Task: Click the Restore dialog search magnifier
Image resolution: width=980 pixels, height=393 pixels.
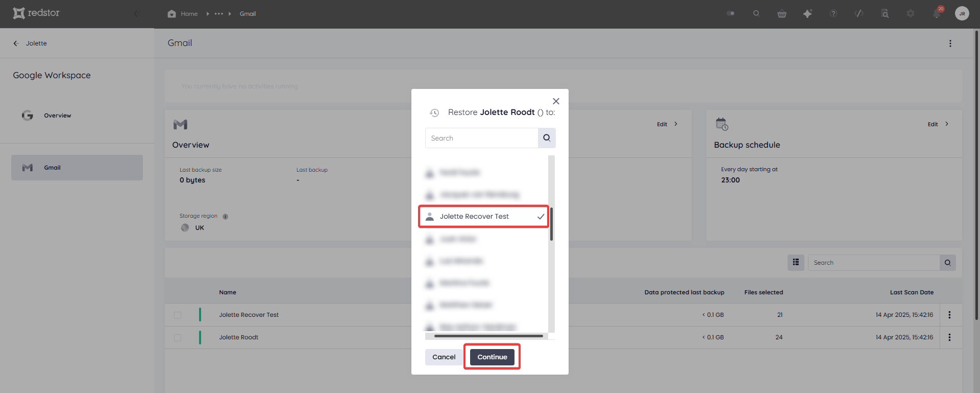Action: pos(547,138)
